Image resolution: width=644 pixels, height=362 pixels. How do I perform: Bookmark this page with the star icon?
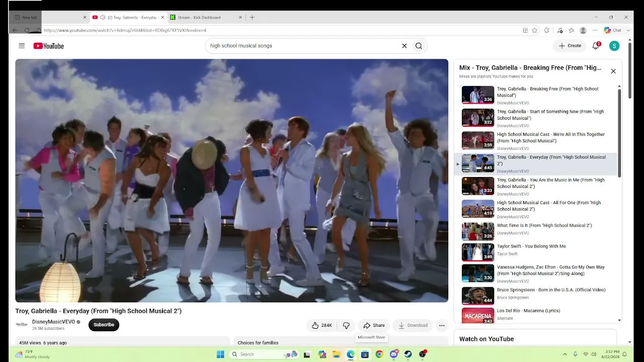[x=534, y=30]
